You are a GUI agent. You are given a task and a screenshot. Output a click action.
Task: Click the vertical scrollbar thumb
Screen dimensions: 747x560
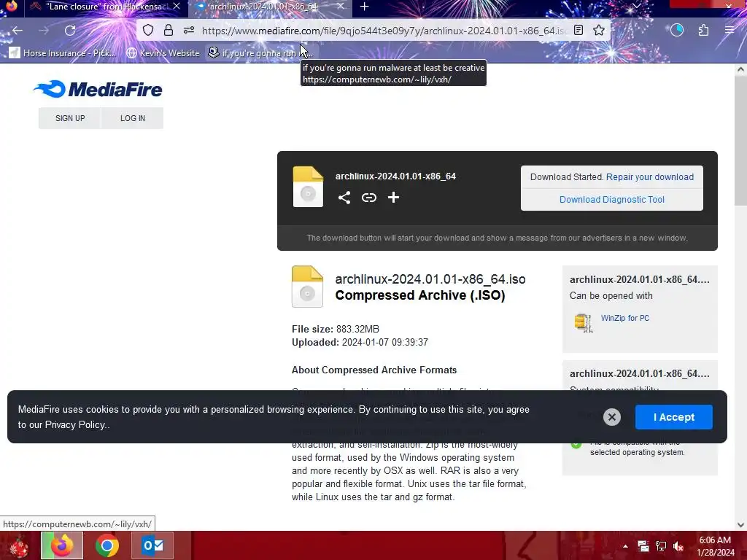tap(740, 141)
